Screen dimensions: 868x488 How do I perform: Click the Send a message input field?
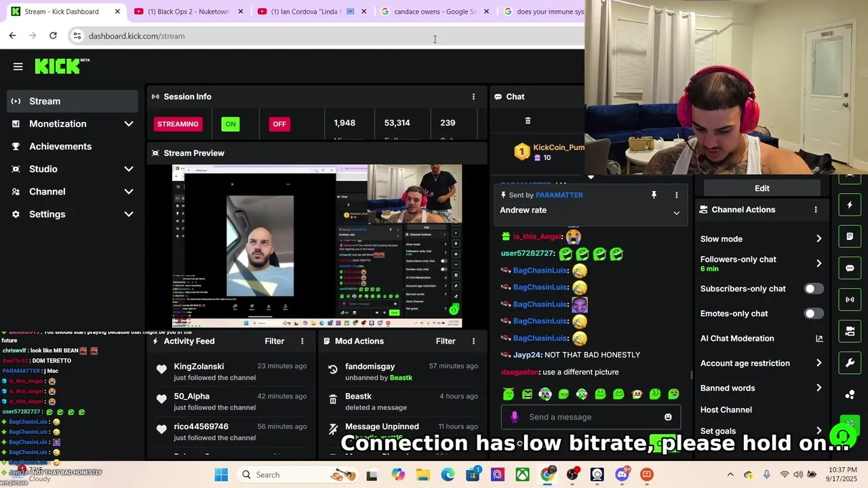(590, 417)
